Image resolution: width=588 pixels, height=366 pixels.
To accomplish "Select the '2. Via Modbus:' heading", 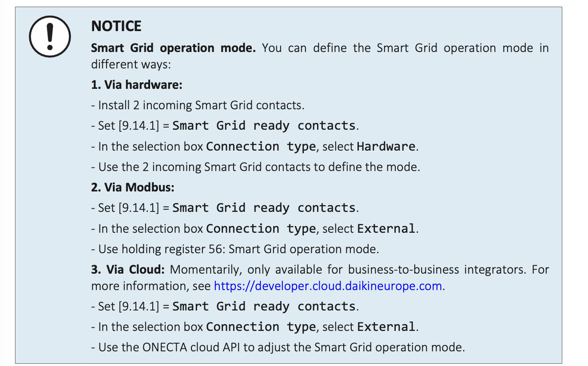I will 133,187.
